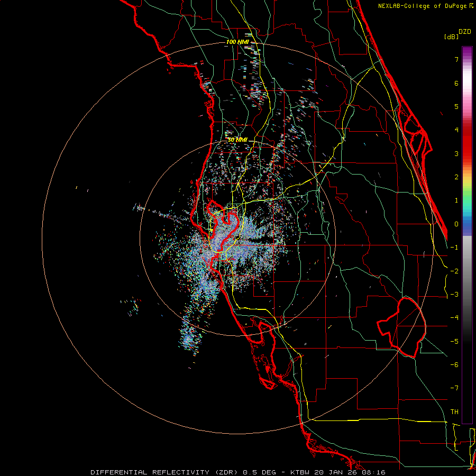This screenshot has width=476, height=476.
Task: Click the ZDR color scale bar
Action: point(467,235)
